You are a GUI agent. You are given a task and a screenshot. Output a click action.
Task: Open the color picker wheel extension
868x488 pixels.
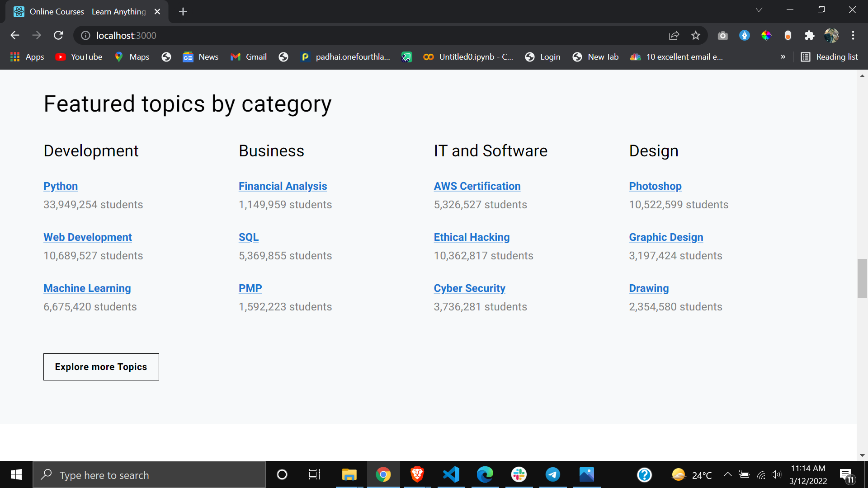point(766,35)
